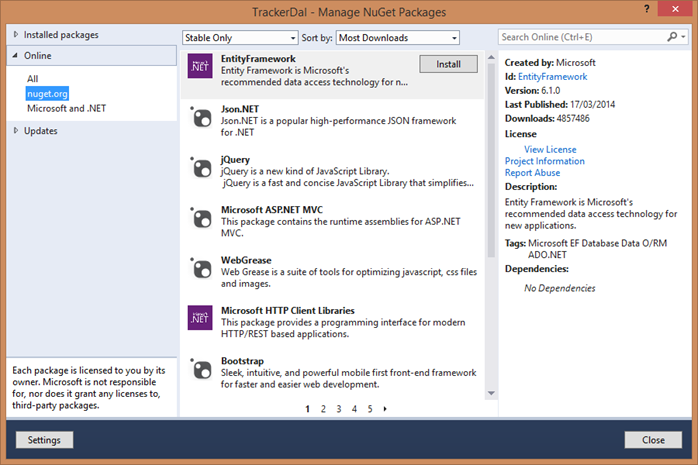Open the Project Information link
The height and width of the screenshot is (465, 698).
point(544,161)
